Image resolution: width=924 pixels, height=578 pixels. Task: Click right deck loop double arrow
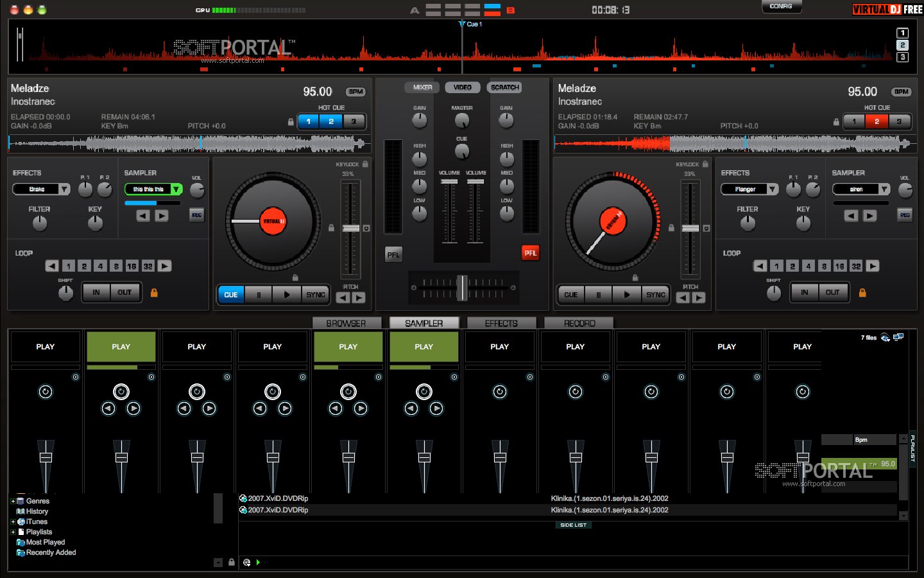pyautogui.click(x=873, y=266)
